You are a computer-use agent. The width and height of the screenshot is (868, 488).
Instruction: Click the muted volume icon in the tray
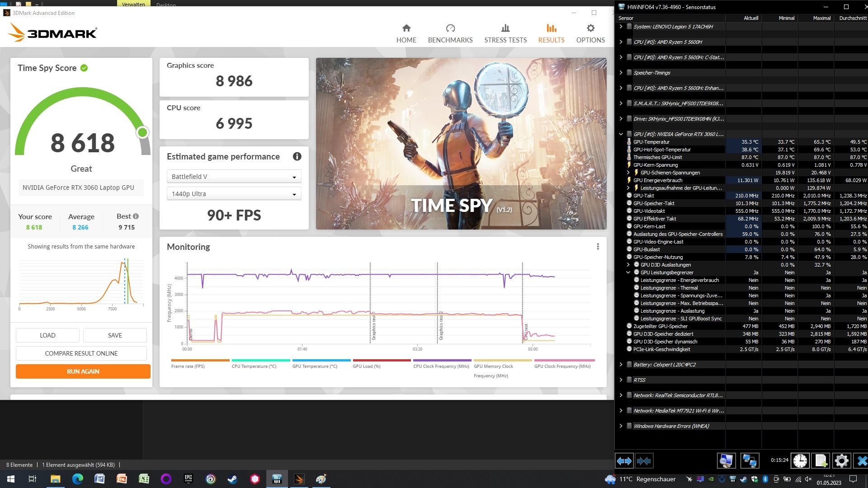coord(809,479)
